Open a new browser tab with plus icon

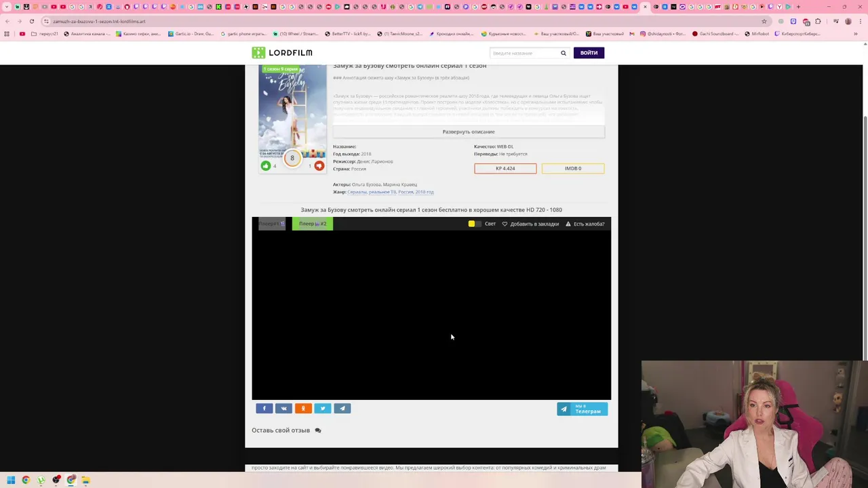(798, 7)
